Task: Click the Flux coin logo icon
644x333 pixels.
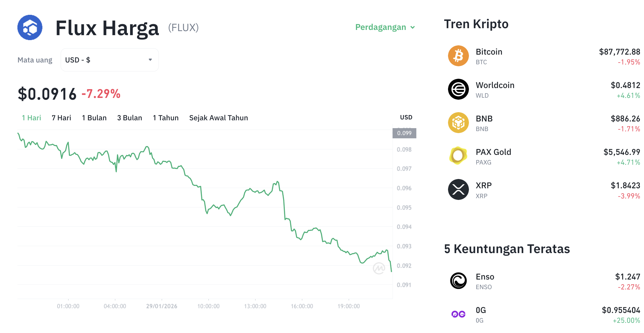Action: pos(30,27)
